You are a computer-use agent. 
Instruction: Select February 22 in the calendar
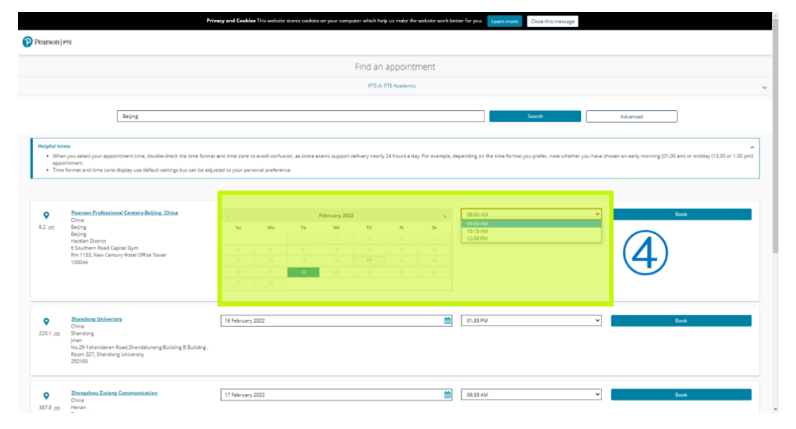303,272
